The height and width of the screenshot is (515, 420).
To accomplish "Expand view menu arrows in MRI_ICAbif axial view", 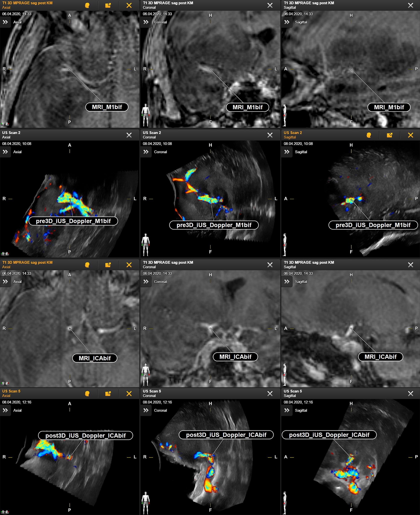I will coord(5,281).
